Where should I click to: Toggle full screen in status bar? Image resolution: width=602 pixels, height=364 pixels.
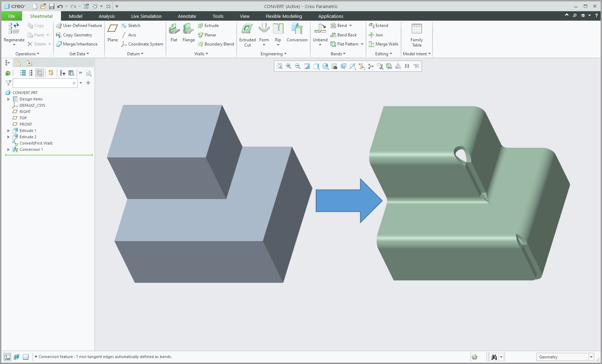coord(26,357)
